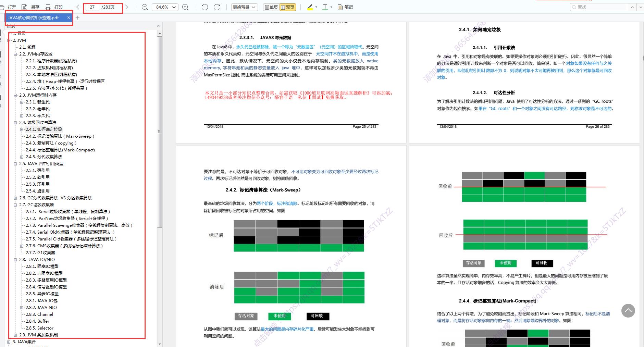644x347 pixels.
Task: Switch to double page (双页) view
Action: 287,7
